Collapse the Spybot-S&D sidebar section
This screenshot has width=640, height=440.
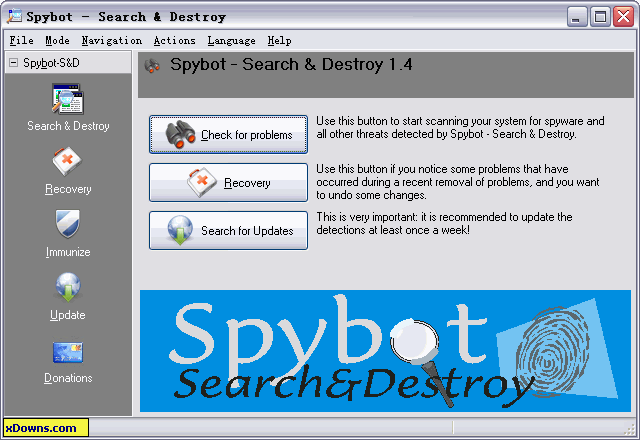14,62
